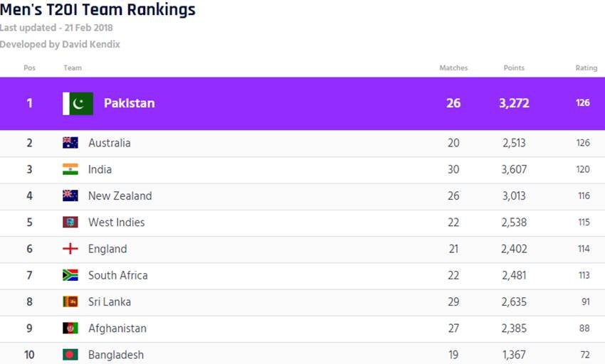The height and width of the screenshot is (364, 605).
Task: Click the Points column header
Action: 514,68
